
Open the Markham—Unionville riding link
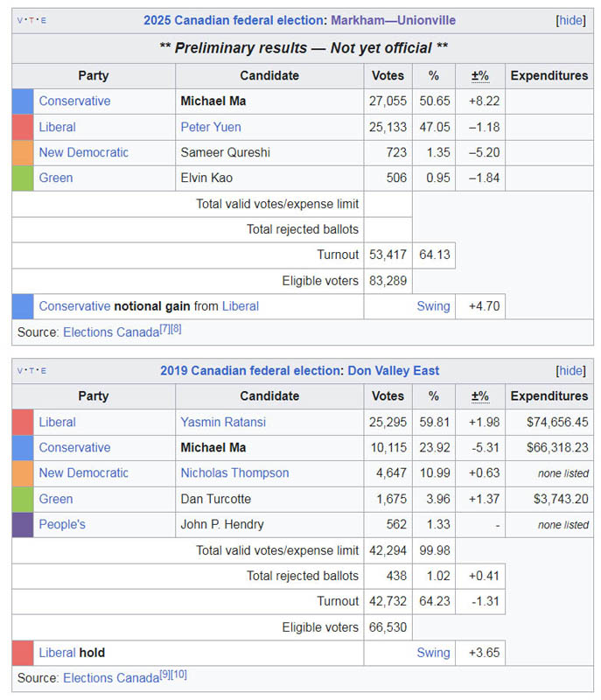coord(393,20)
